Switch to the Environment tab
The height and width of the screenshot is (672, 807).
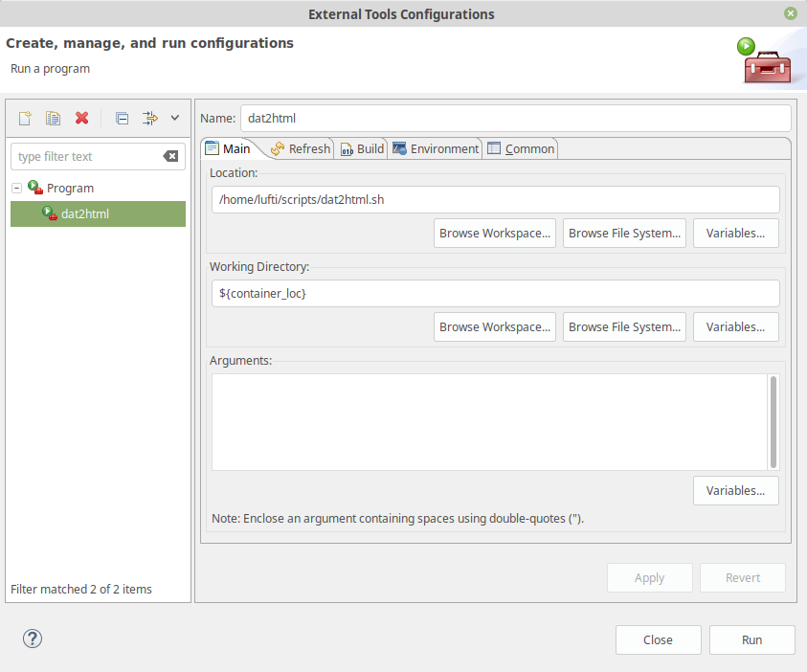point(436,148)
